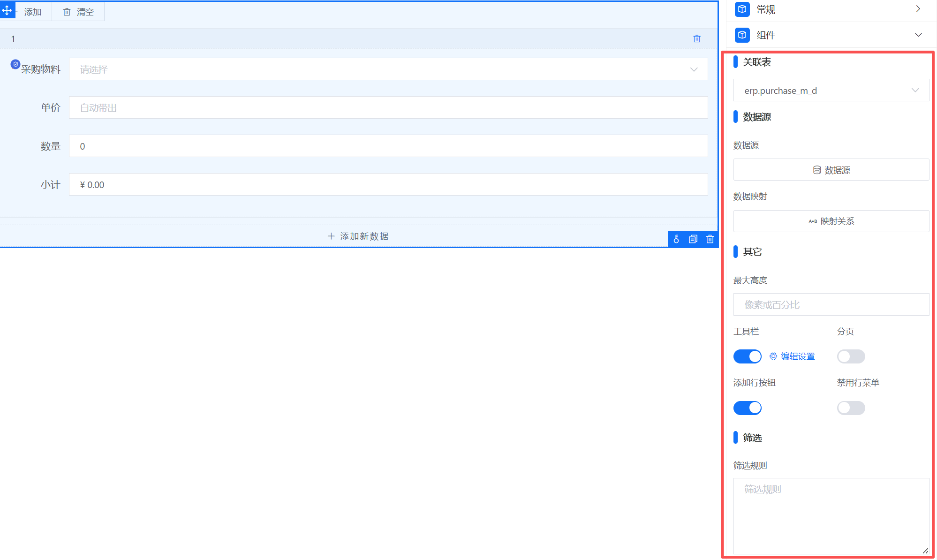Click the drag-move handle icon
937x560 pixels.
(x=7, y=10)
